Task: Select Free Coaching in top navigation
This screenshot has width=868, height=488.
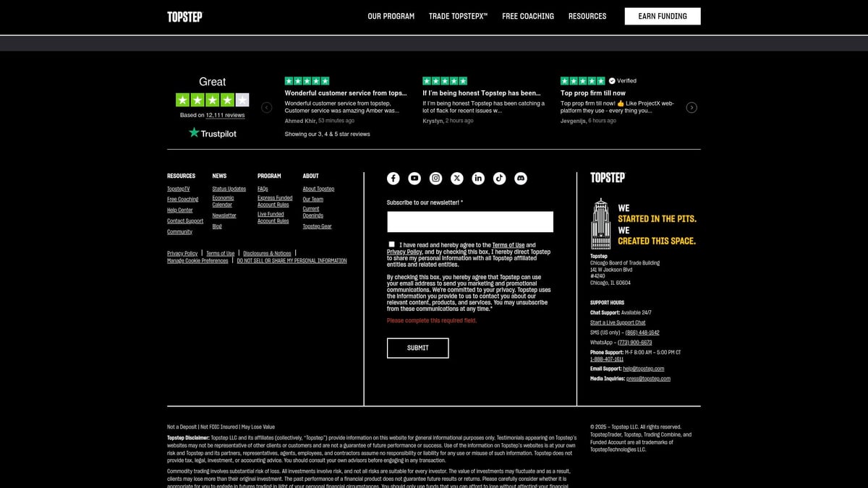Action: pos(527,17)
